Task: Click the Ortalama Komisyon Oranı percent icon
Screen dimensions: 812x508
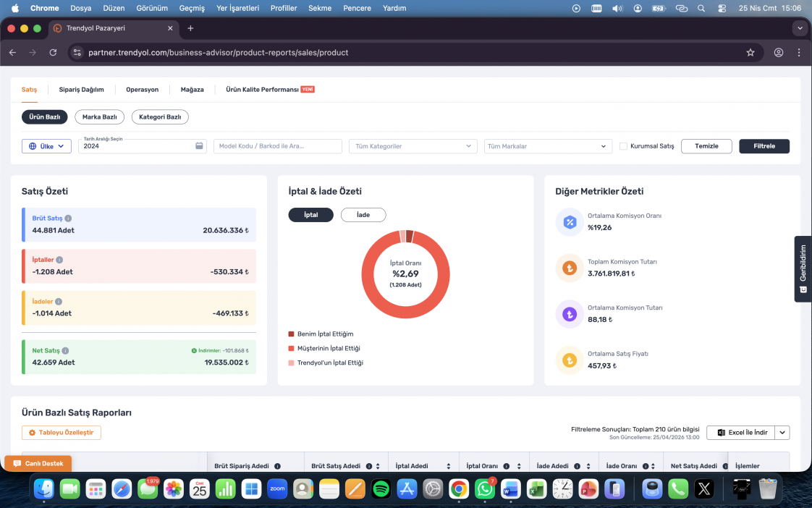Action: tap(570, 222)
